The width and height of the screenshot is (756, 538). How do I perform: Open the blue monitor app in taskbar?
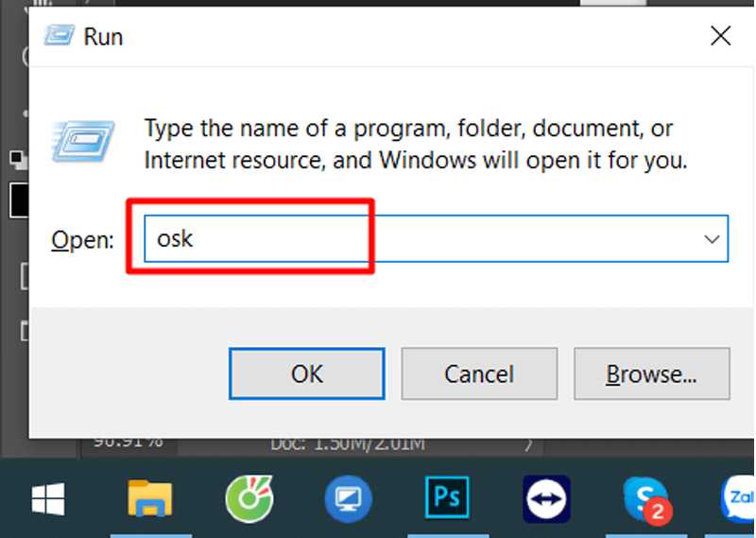pyautogui.click(x=348, y=499)
